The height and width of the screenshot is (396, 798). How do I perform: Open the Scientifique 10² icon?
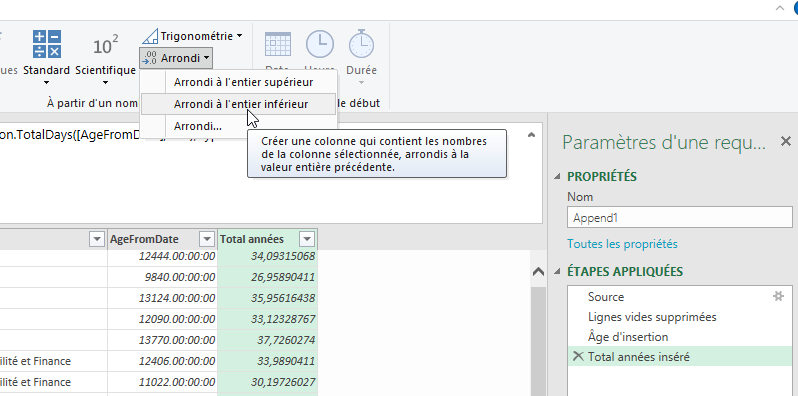pyautogui.click(x=105, y=45)
